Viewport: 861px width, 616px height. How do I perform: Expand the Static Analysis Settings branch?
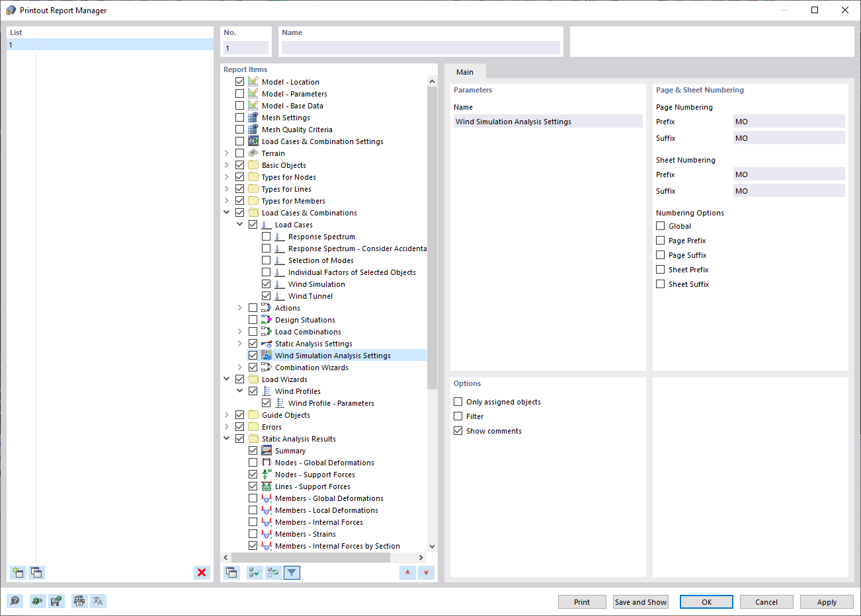(240, 343)
